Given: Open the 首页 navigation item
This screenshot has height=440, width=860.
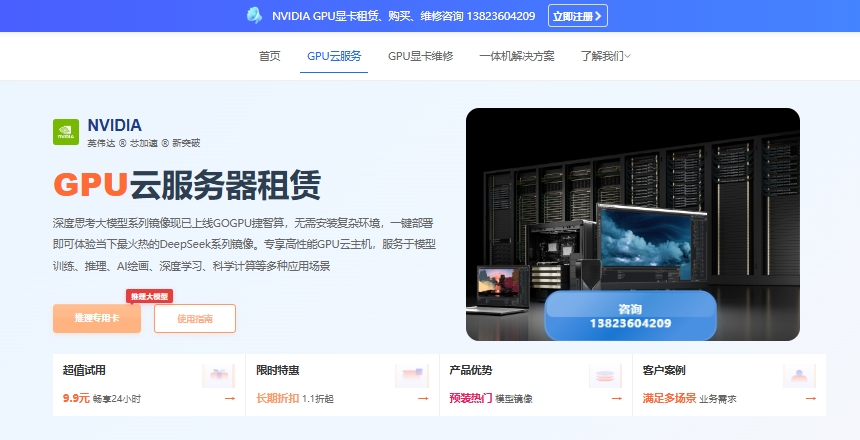Looking at the screenshot, I should (270, 56).
